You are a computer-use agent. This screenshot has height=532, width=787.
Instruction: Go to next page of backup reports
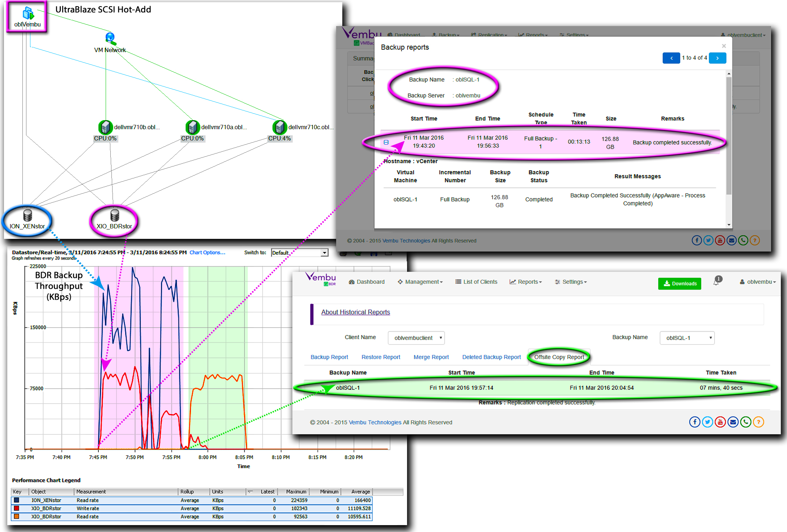[718, 58]
